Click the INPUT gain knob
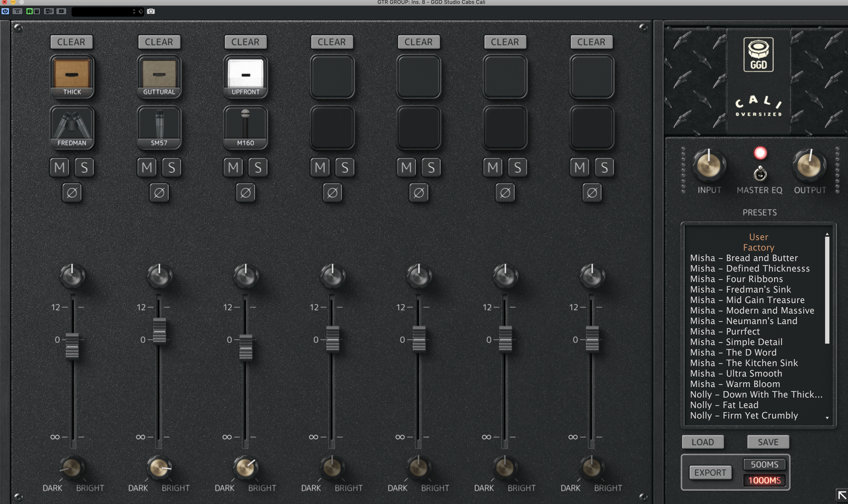Screen dimensions: 848x504 709,165
